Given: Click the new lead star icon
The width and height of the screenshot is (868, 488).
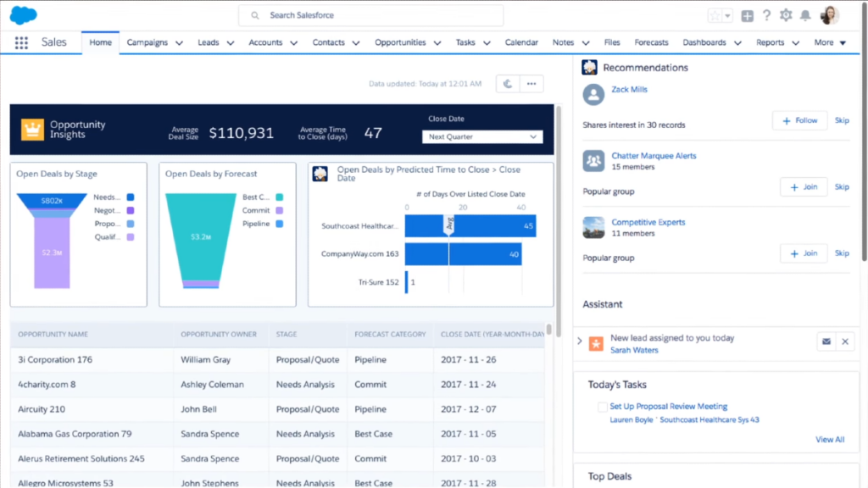Looking at the screenshot, I should tap(596, 344).
